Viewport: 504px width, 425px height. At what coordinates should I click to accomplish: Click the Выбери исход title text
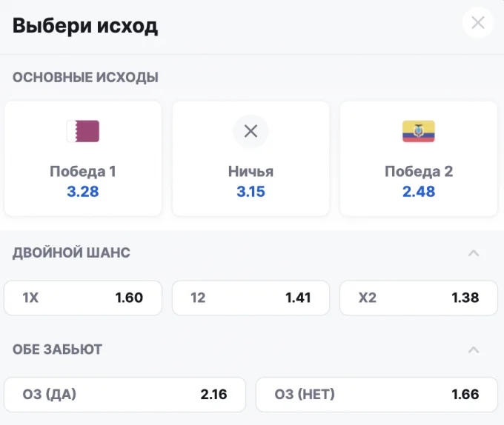tap(85, 26)
